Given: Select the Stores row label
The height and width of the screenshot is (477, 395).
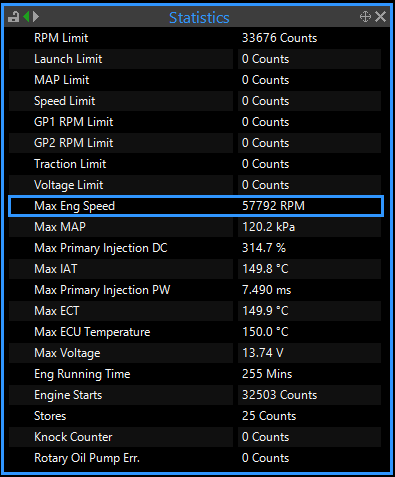Looking at the screenshot, I should (x=50, y=416).
